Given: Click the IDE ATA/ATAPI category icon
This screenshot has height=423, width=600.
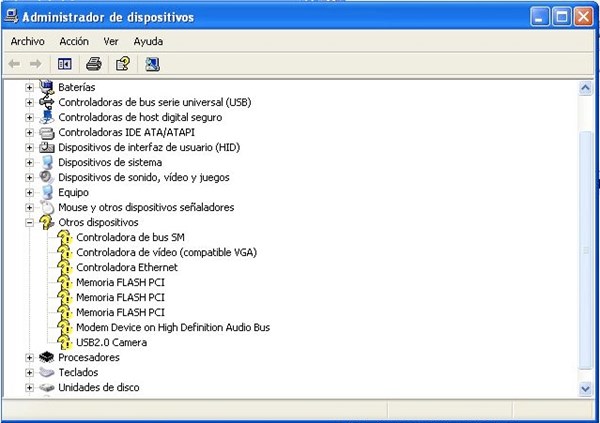Looking at the screenshot, I should 47,132.
